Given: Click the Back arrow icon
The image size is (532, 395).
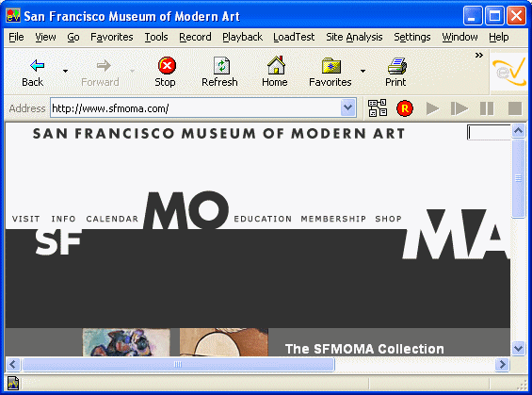Looking at the screenshot, I should pyautogui.click(x=37, y=66).
